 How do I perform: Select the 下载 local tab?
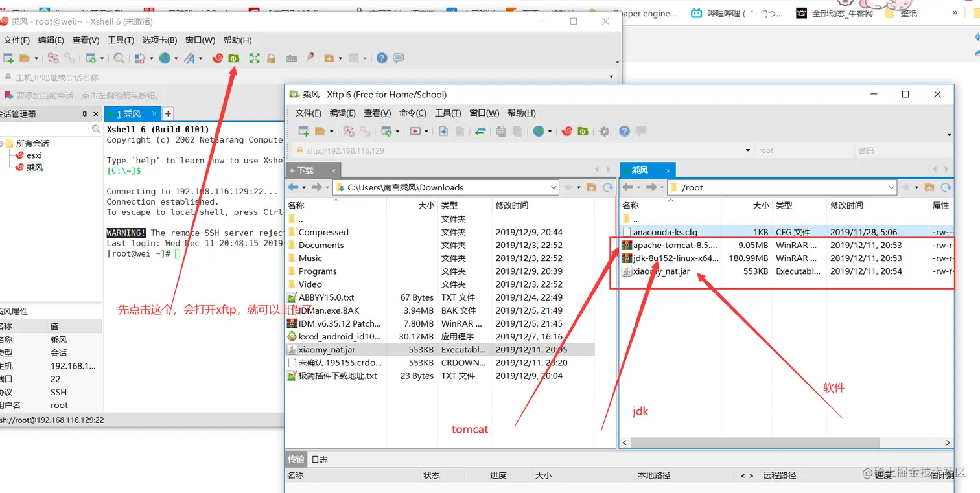312,170
